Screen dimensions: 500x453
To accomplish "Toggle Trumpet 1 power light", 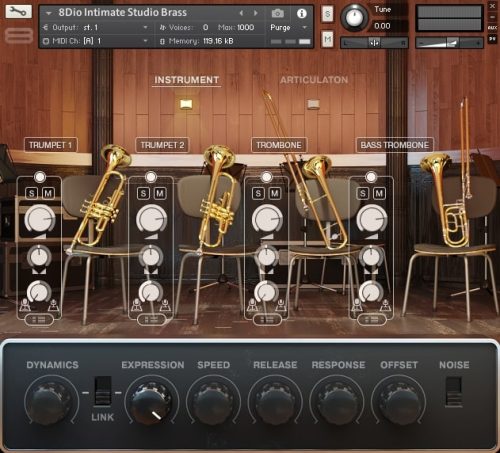I will point(40,177).
